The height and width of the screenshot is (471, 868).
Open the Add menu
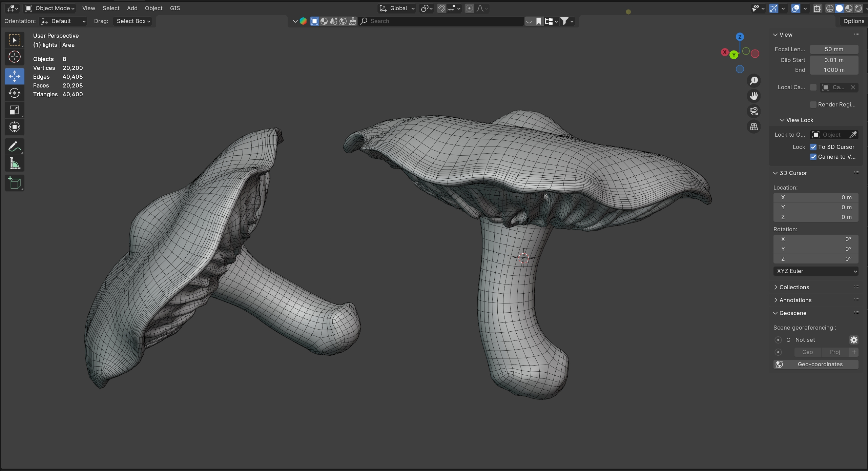[x=132, y=8]
